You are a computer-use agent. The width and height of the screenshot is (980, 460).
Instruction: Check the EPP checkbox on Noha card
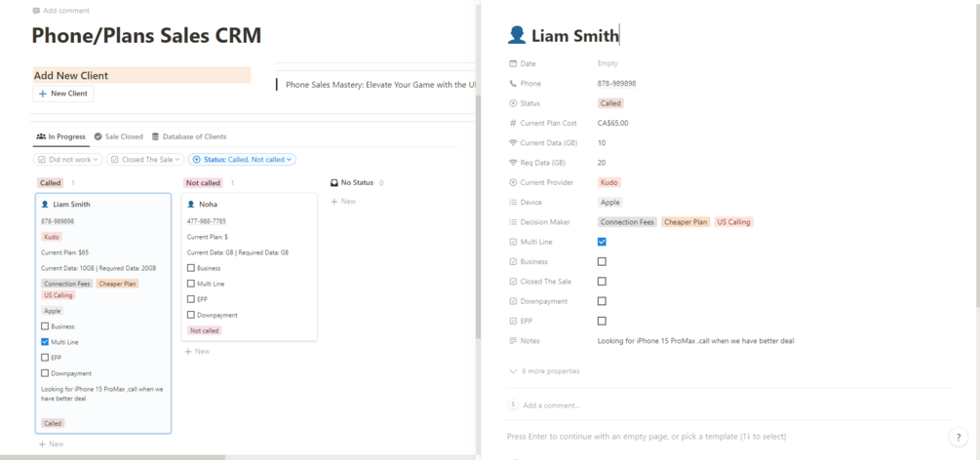pyautogui.click(x=191, y=299)
